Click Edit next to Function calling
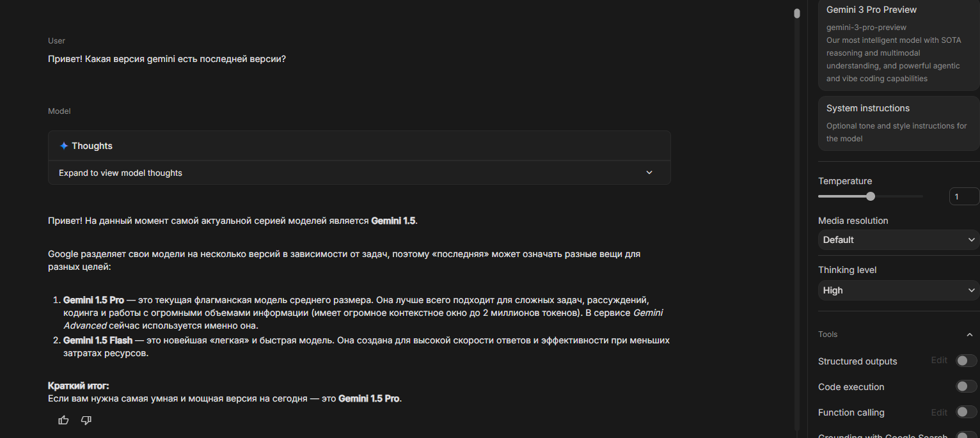The image size is (980, 438). (939, 412)
